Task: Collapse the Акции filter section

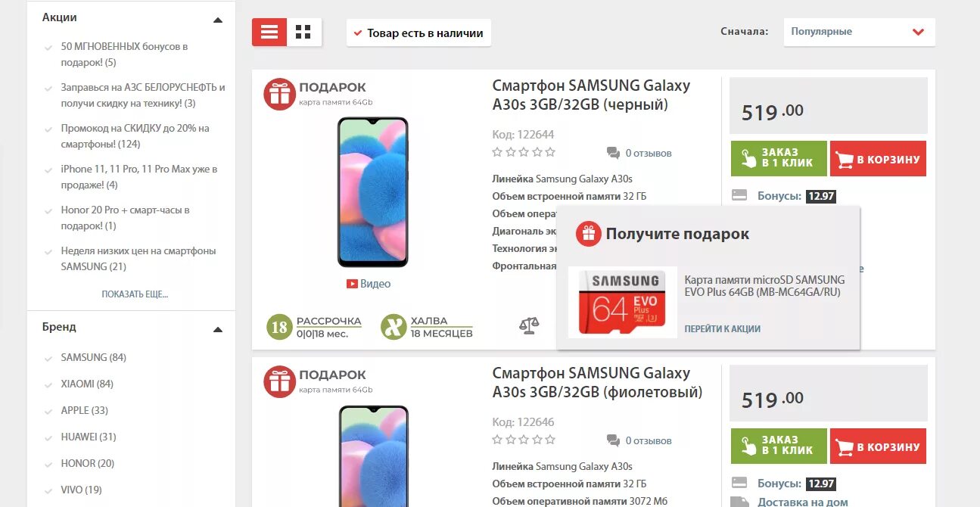Action: [x=218, y=20]
